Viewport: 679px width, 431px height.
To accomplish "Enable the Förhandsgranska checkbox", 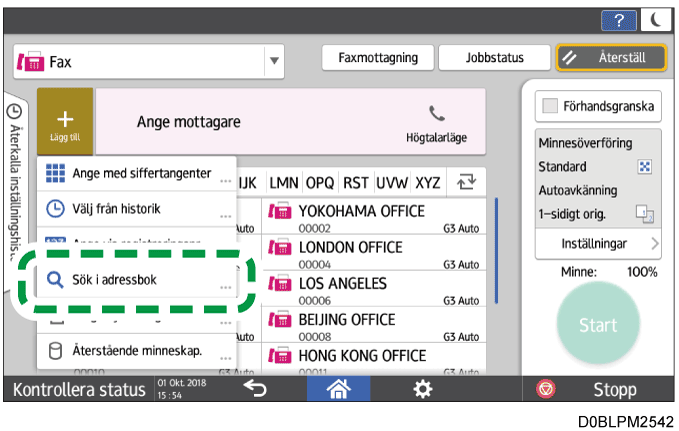I will pos(548,106).
